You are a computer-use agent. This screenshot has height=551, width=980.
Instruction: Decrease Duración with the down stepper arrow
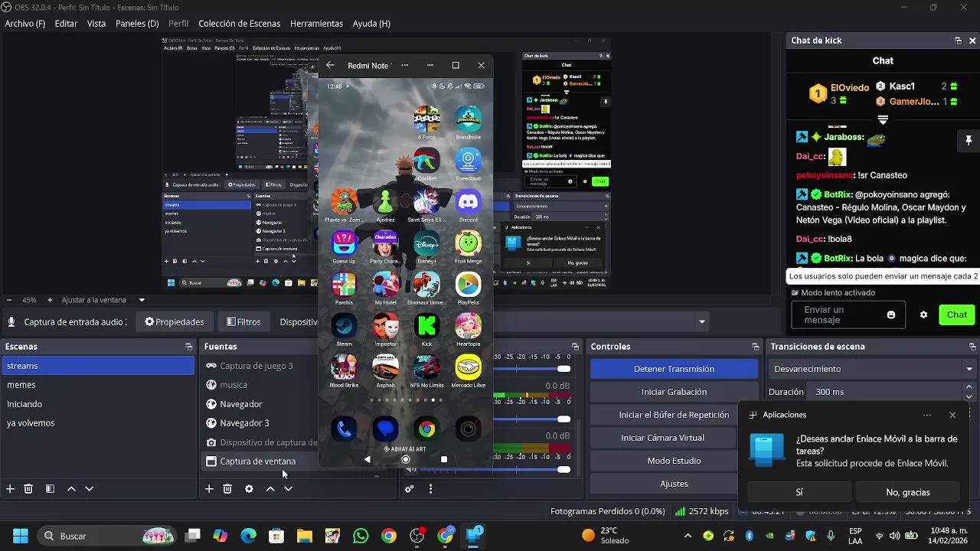click(969, 396)
